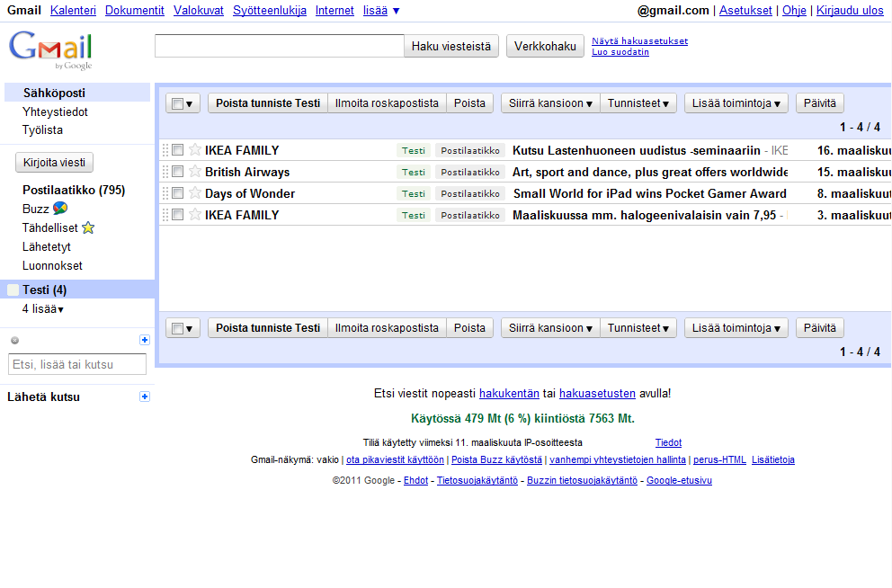892x588 pixels.
Task: Click the Luo suodatin link
Action: coord(620,52)
